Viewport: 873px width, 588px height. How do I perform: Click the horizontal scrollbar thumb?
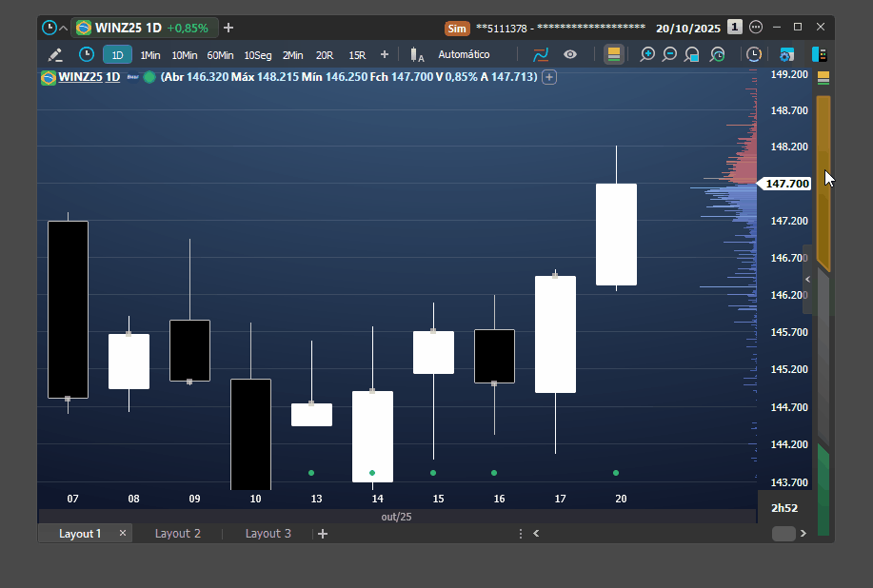point(784,534)
